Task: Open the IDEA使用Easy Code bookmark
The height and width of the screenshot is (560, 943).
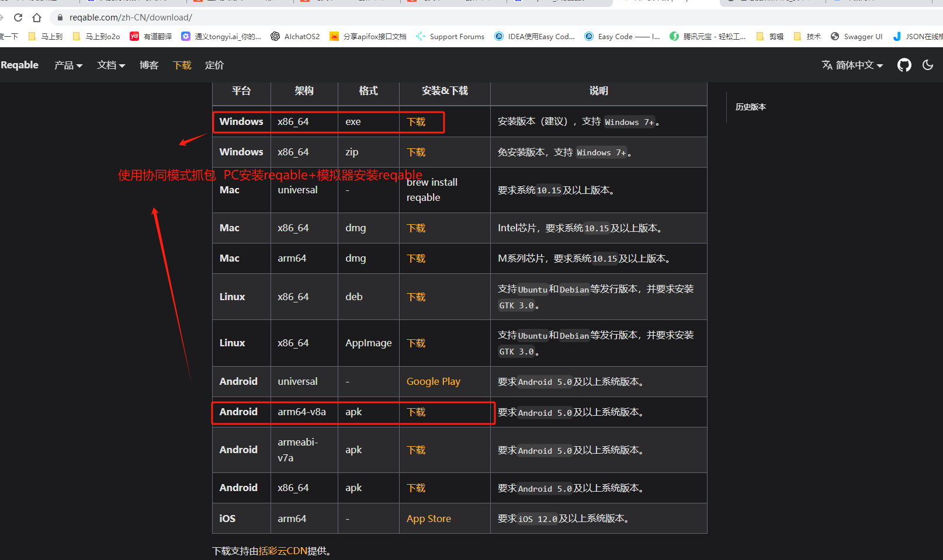Action: pos(535,36)
